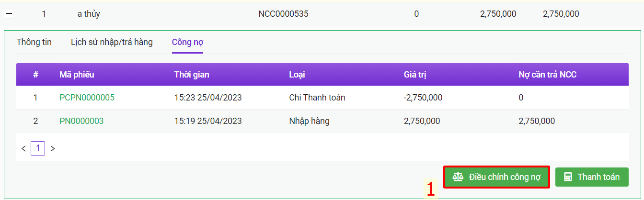The image size is (644, 200).
Task: Click the Mã phiếu column header
Action: 77,75
